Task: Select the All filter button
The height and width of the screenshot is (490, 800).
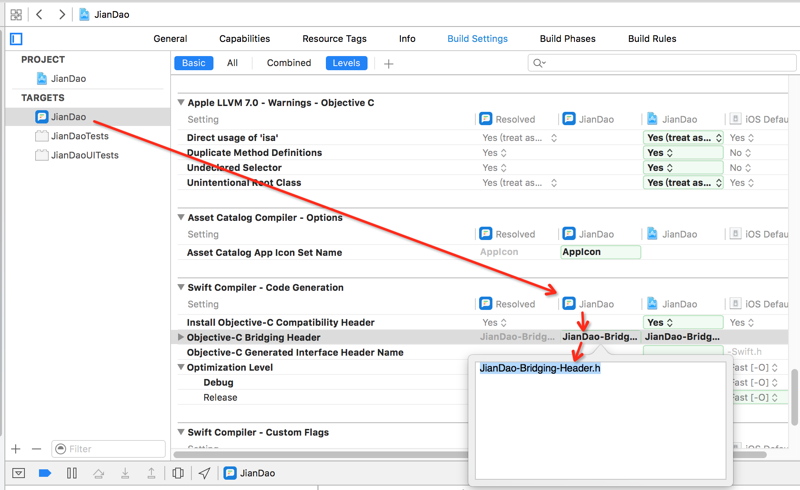Action: tap(232, 63)
